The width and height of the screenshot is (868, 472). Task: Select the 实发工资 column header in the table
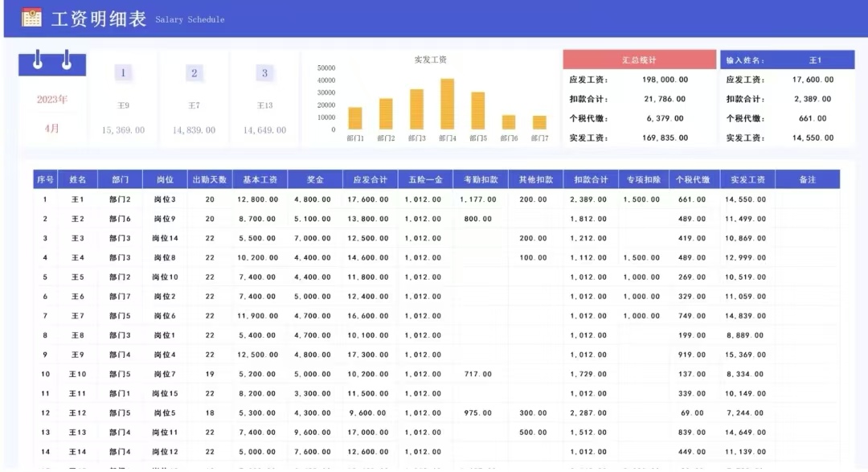click(747, 179)
